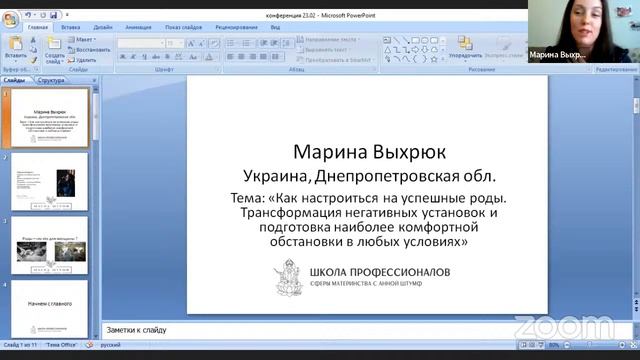Click the русский language status bar button

click(x=111, y=345)
